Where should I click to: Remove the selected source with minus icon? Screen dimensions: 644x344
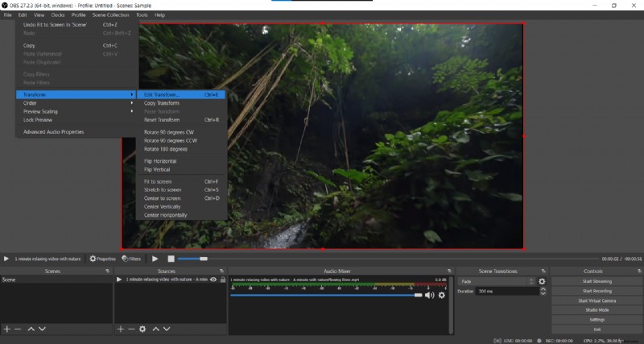pyautogui.click(x=131, y=329)
